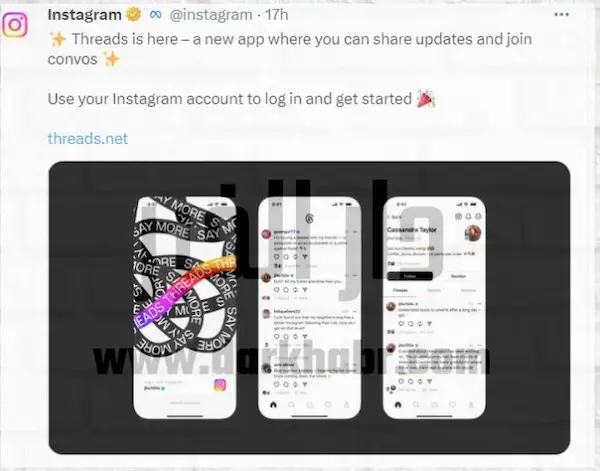This screenshot has height=471, width=600.
Task: Click the Meta affiliation logo badge
Action: pos(155,15)
